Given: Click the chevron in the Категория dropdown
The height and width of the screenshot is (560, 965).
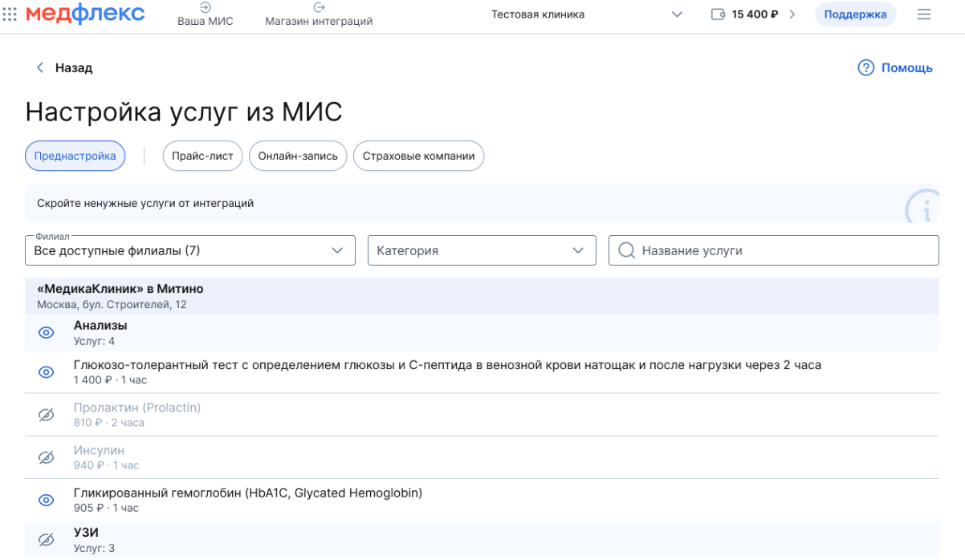Looking at the screenshot, I should [x=578, y=250].
